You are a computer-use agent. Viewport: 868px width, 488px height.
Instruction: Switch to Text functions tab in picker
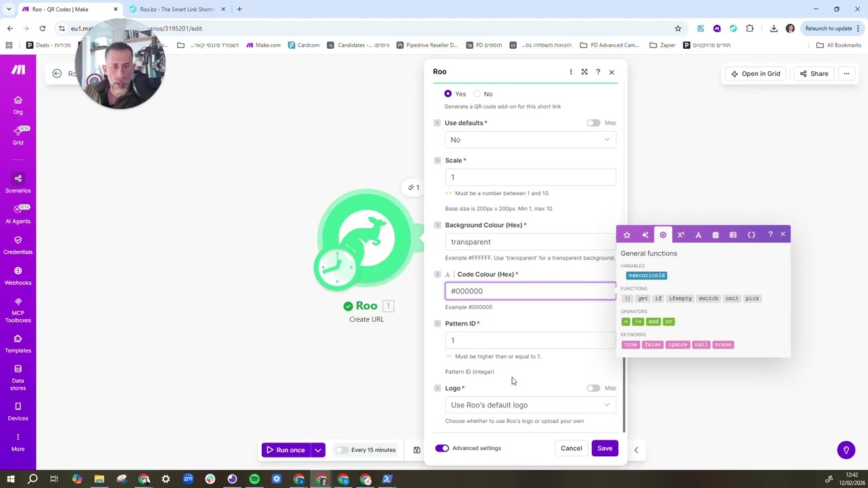(698, 235)
